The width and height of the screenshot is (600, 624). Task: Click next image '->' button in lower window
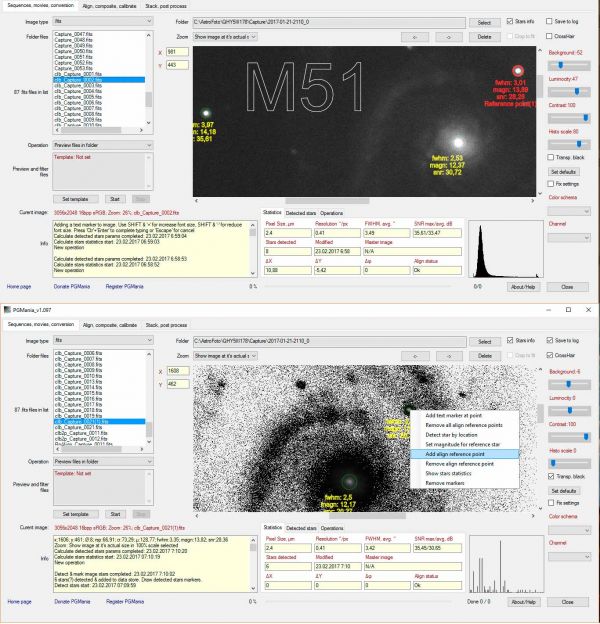point(450,356)
